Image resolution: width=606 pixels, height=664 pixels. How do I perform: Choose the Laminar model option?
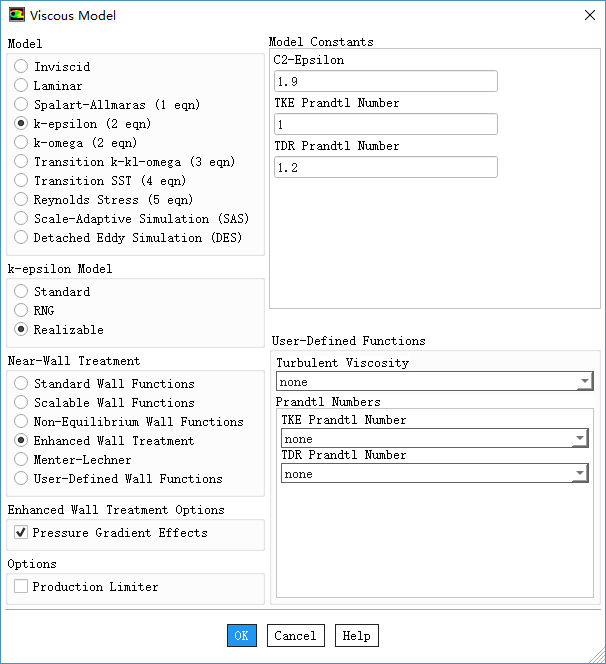[21, 86]
